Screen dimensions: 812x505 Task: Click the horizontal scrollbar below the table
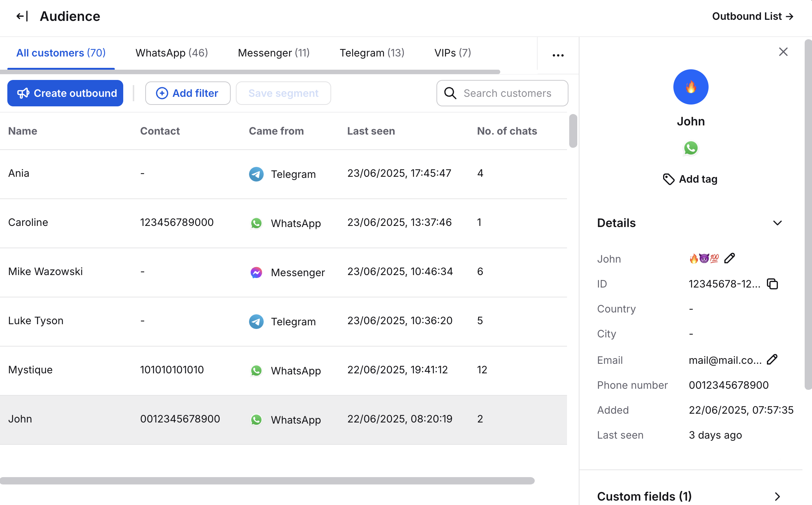tap(267, 481)
